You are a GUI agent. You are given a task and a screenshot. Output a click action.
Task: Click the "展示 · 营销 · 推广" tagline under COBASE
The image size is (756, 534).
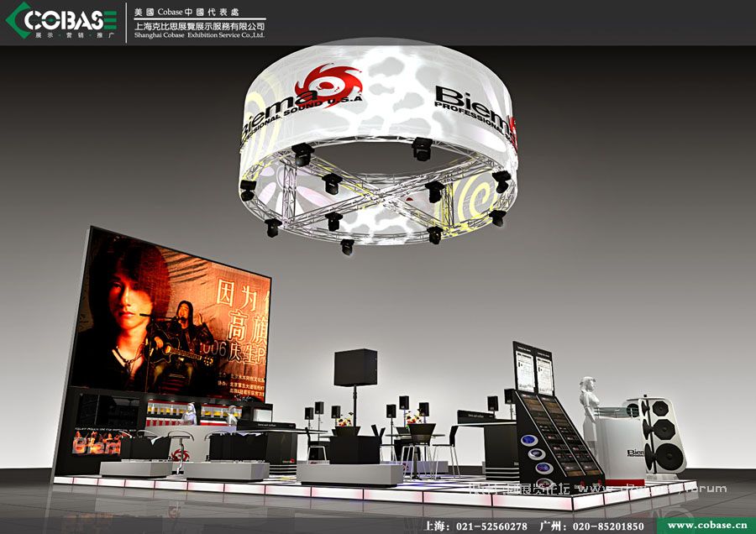(x=75, y=35)
